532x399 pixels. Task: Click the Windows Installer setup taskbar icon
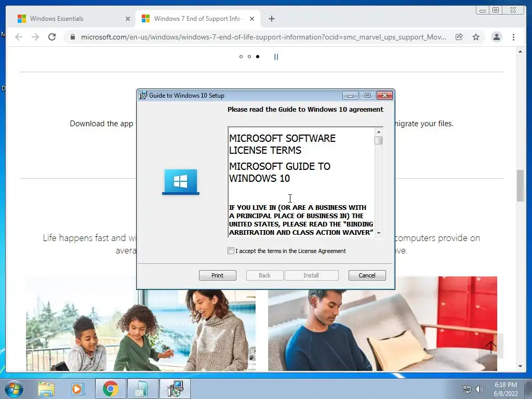pos(175,389)
